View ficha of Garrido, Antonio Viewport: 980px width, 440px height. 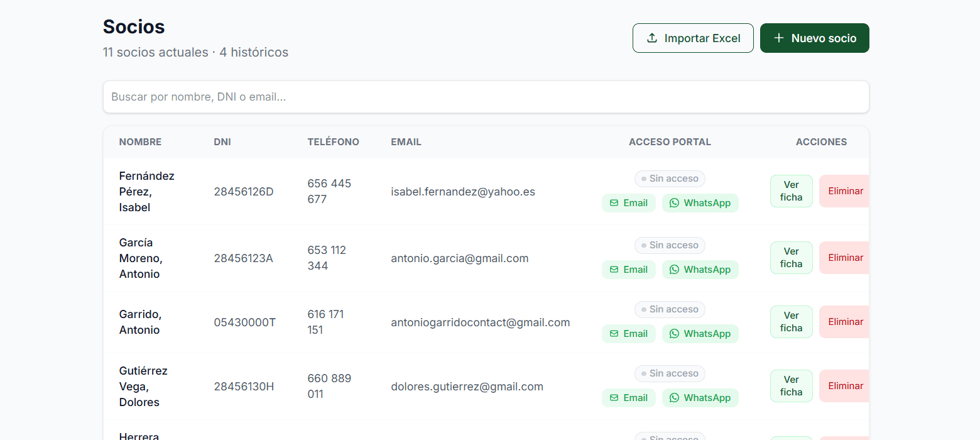pyautogui.click(x=792, y=322)
